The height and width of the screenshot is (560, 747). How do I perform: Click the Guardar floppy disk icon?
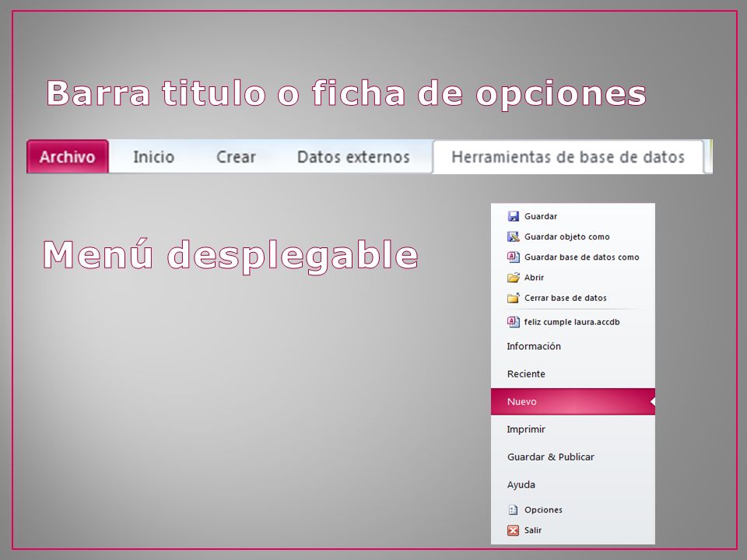pyautogui.click(x=513, y=216)
